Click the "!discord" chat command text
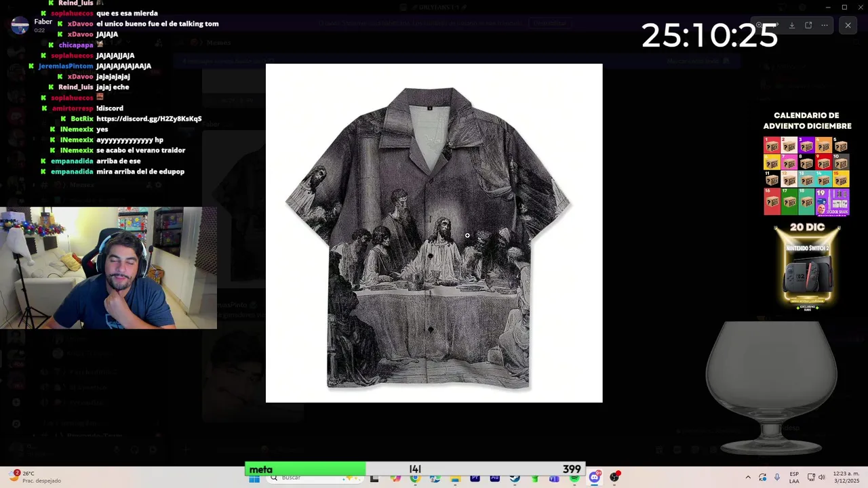This screenshot has width=868, height=488. point(110,108)
